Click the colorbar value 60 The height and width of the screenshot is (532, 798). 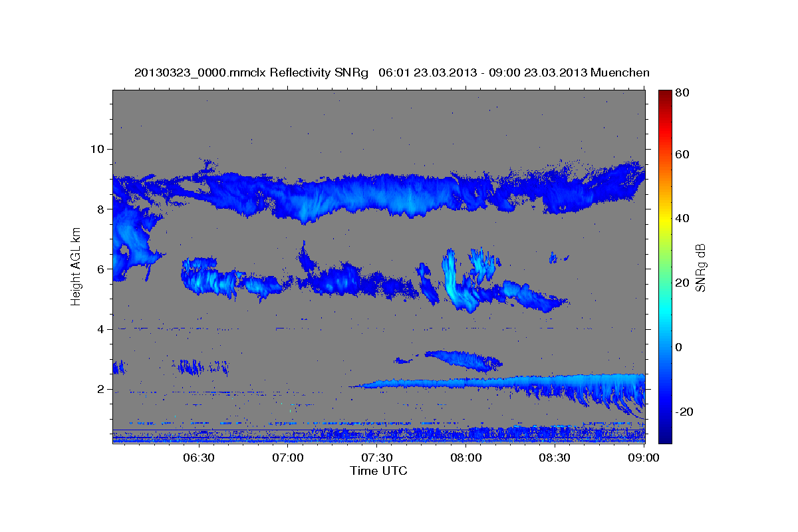coord(684,154)
